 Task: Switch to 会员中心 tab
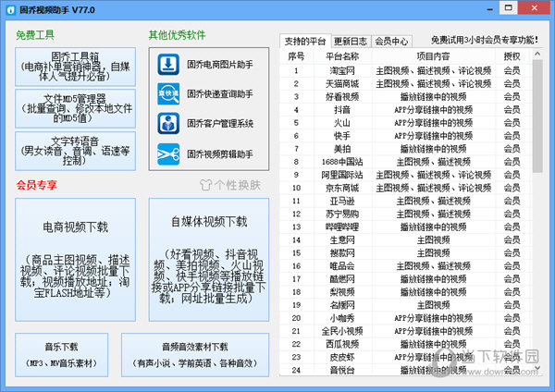point(391,42)
